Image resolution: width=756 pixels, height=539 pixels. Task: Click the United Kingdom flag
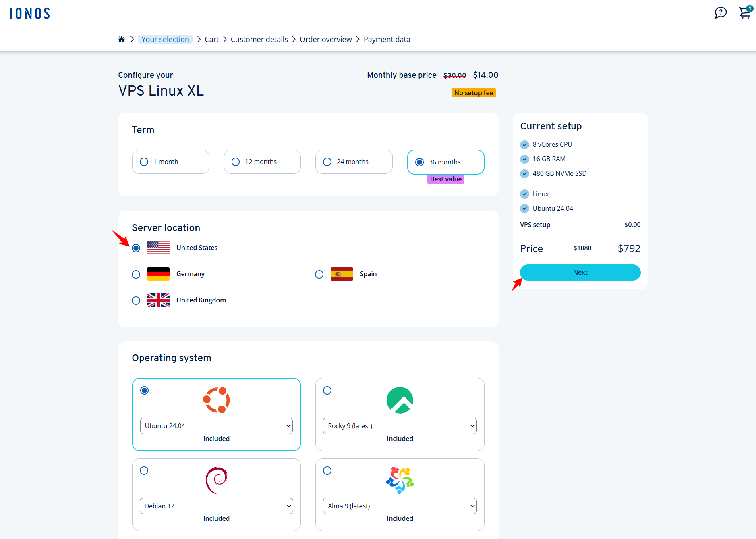point(158,300)
